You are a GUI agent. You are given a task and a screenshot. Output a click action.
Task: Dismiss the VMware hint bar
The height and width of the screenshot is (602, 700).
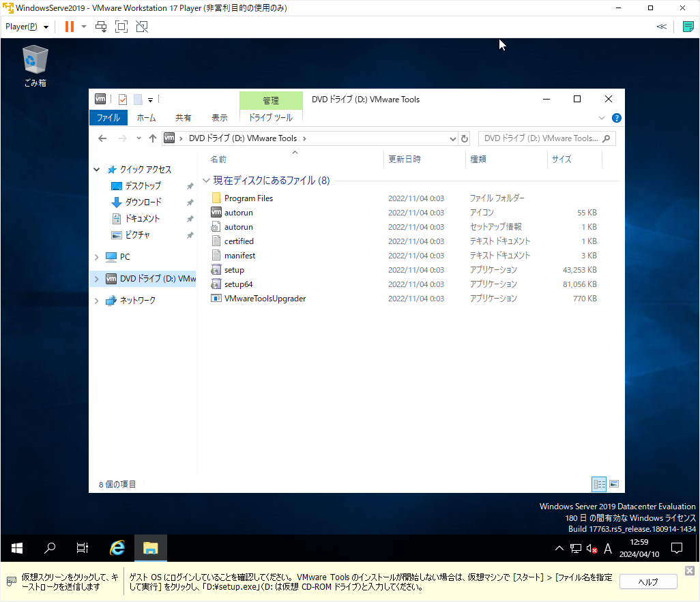pos(690,571)
